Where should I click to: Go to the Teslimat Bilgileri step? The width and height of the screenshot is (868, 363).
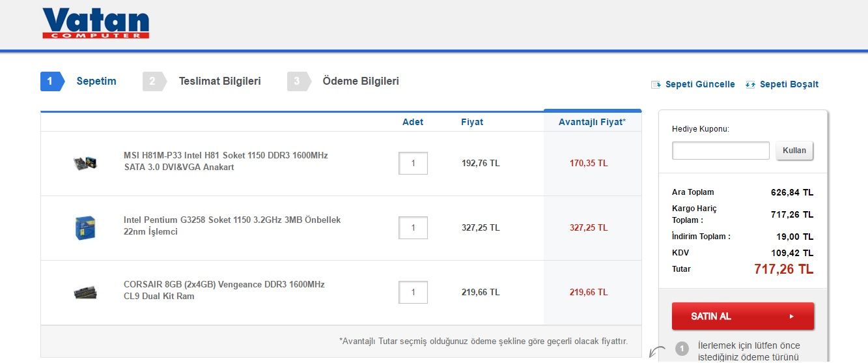[220, 81]
